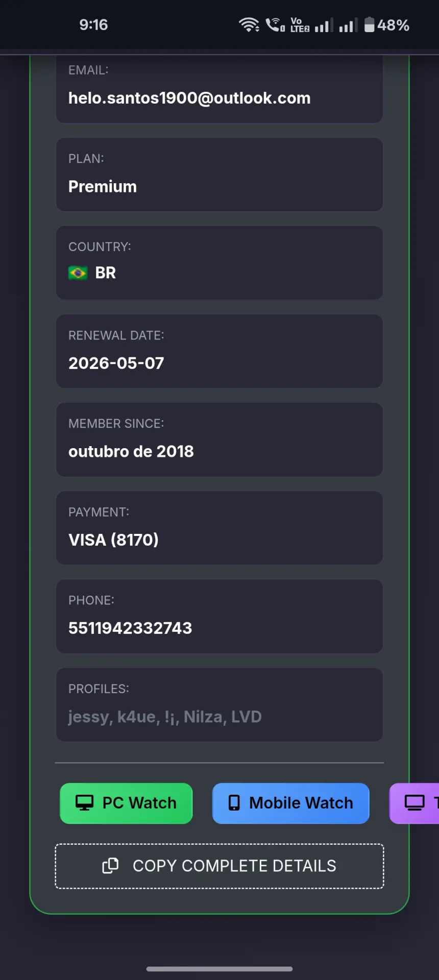439x980 pixels.
Task: Tap the renewal date 2026-05-07
Action: [x=116, y=363]
